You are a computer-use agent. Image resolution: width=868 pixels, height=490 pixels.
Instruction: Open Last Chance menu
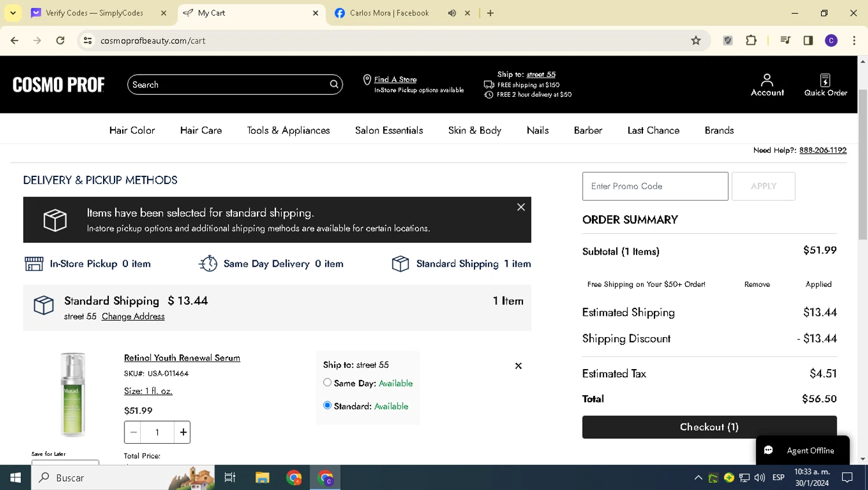(653, 130)
